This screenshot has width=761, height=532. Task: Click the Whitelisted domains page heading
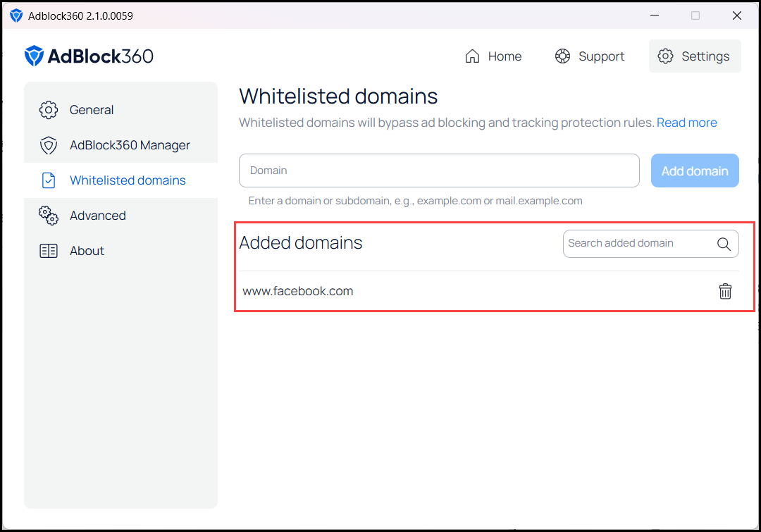click(x=338, y=96)
